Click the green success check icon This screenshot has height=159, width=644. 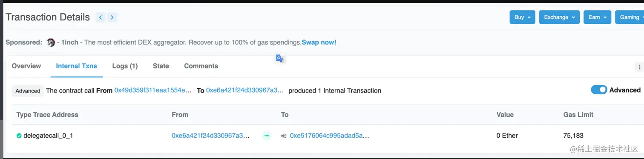pos(19,136)
